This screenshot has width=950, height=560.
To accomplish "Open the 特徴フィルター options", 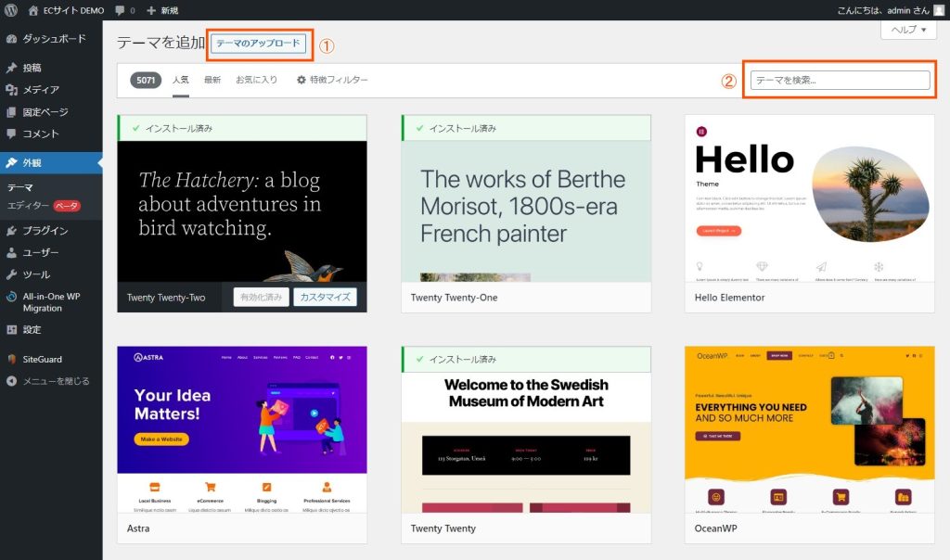I will [x=332, y=81].
